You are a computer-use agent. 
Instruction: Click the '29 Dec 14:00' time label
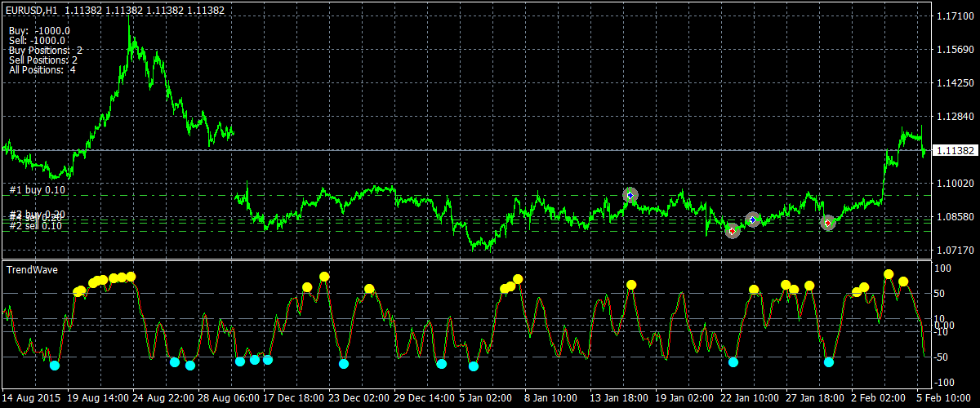[424, 398]
